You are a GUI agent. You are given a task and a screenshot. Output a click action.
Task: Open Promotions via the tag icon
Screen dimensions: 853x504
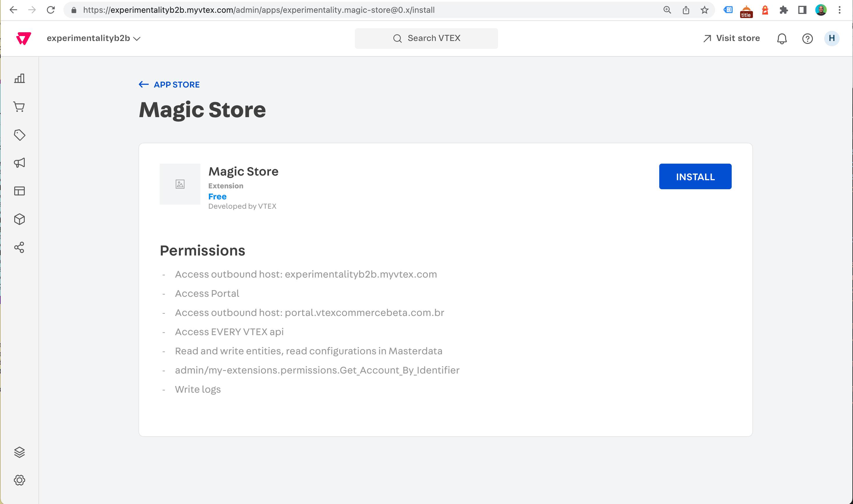point(19,135)
